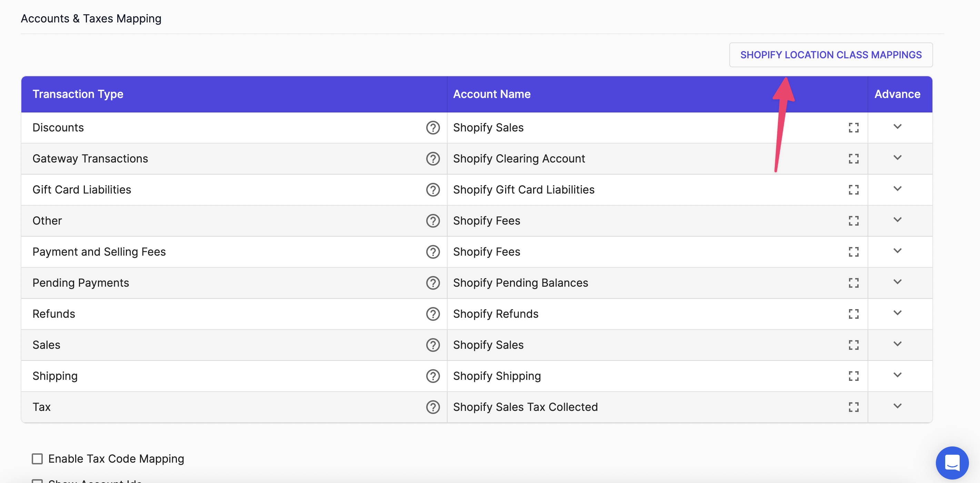Screen dimensions: 980x483
Task: Select the Shopify Gift Card Liabilities field
Action: 657,189
